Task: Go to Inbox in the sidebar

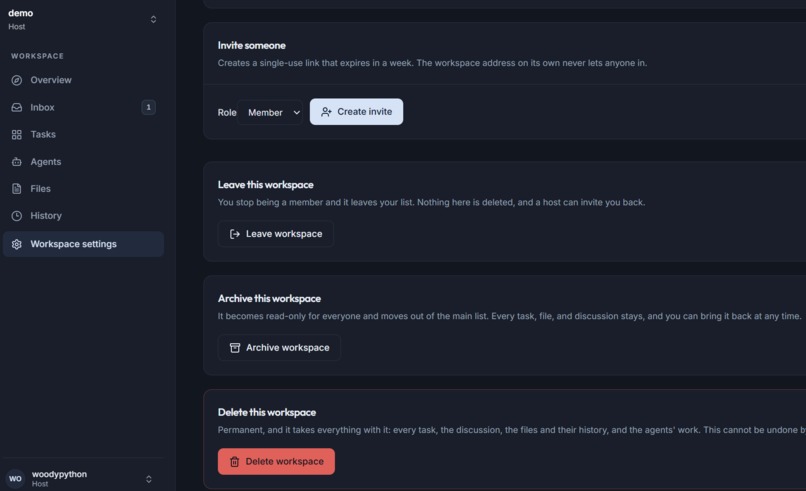Action: [83, 107]
